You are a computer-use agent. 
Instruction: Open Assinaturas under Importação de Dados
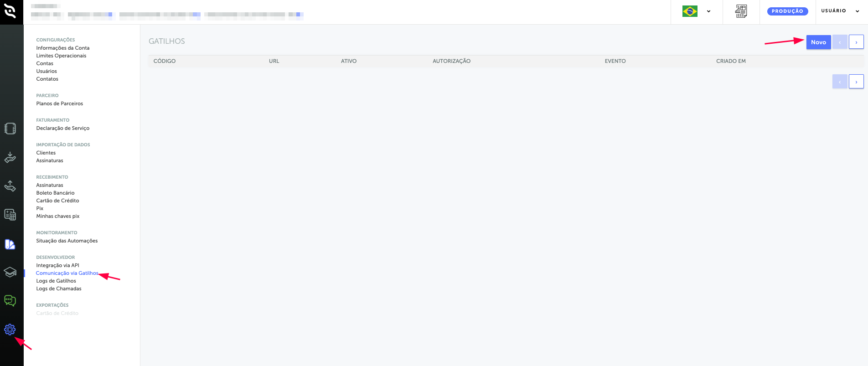point(50,160)
